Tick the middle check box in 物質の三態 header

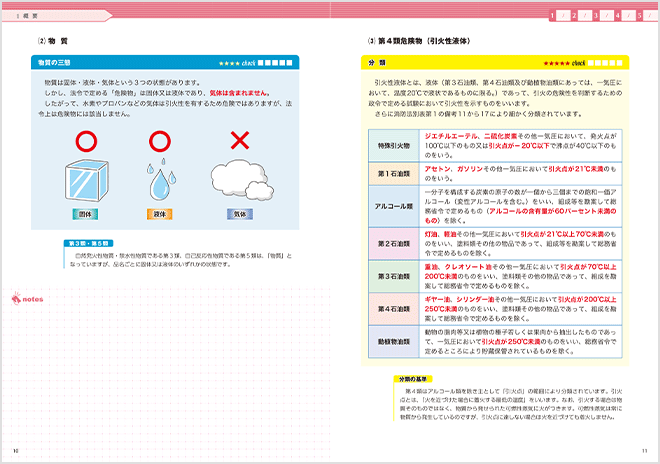coord(275,63)
